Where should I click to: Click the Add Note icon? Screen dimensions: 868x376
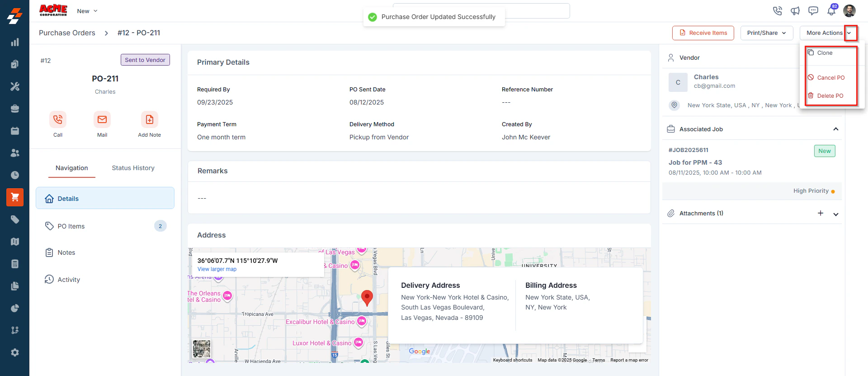click(x=150, y=119)
